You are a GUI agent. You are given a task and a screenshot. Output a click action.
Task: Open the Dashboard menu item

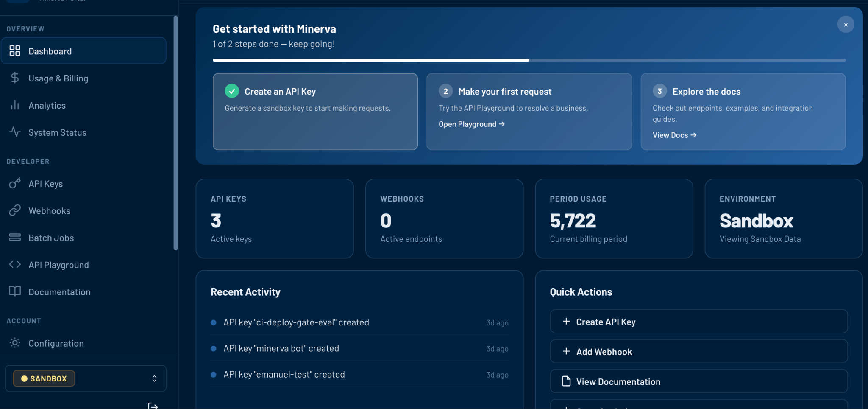click(x=83, y=51)
